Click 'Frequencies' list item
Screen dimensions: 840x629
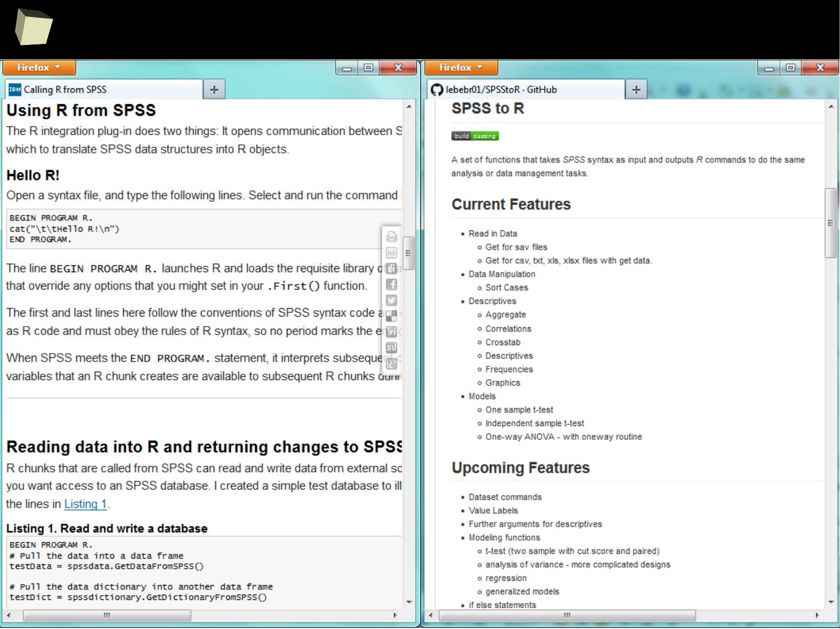tap(509, 369)
